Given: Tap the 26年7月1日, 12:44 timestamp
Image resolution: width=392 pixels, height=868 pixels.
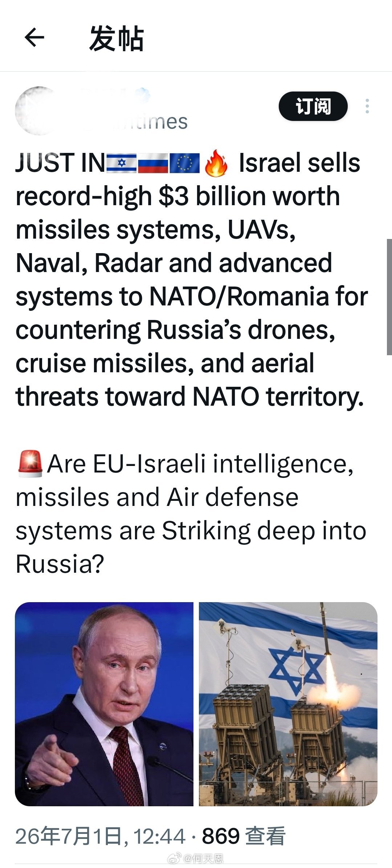Looking at the screenshot, I should click(x=101, y=836).
